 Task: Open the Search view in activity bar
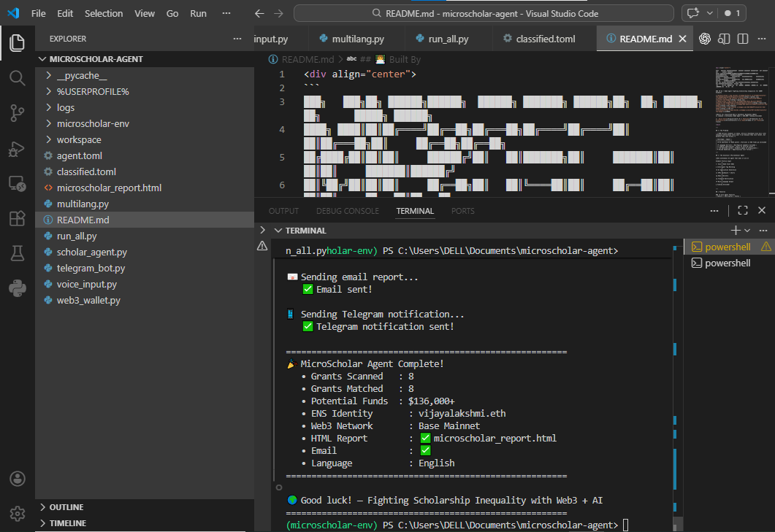pos(18,77)
